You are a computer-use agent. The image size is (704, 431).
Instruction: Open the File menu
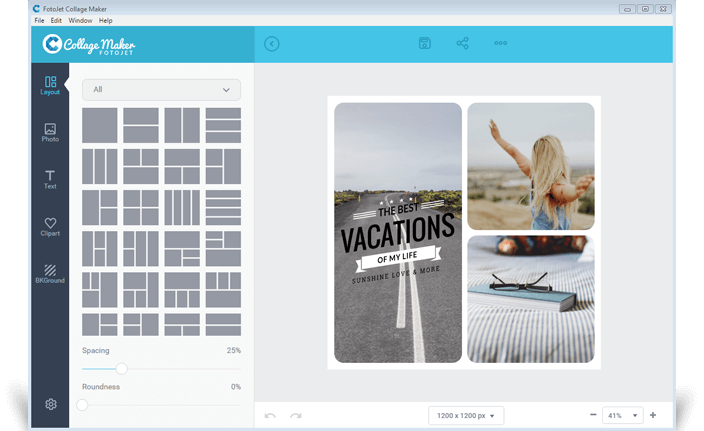[x=40, y=21]
